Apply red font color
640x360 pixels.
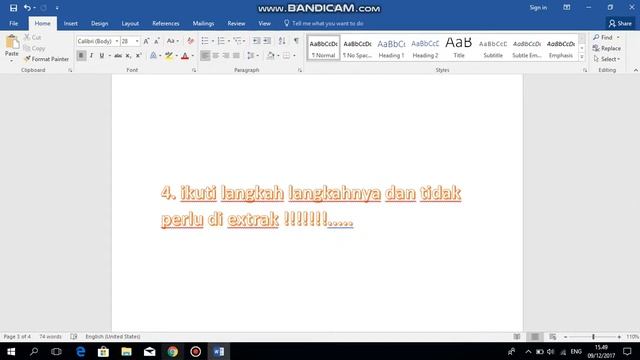(x=185, y=56)
